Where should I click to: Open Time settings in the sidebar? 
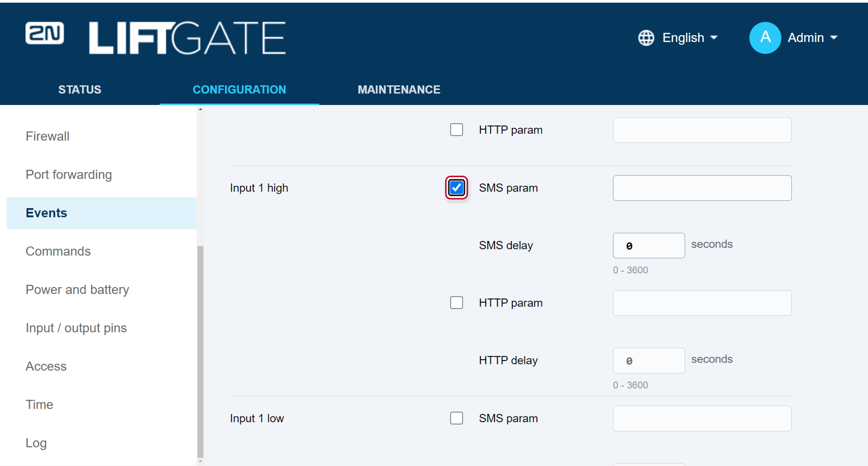39,405
